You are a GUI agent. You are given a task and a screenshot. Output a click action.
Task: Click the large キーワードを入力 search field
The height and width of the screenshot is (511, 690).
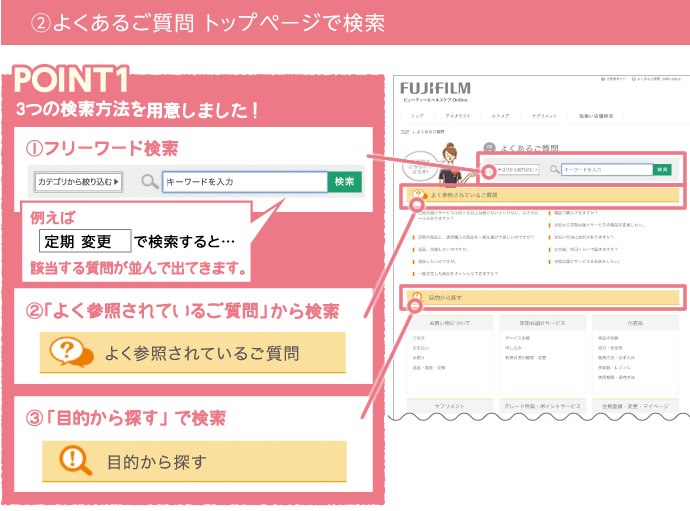pyautogui.click(x=244, y=182)
